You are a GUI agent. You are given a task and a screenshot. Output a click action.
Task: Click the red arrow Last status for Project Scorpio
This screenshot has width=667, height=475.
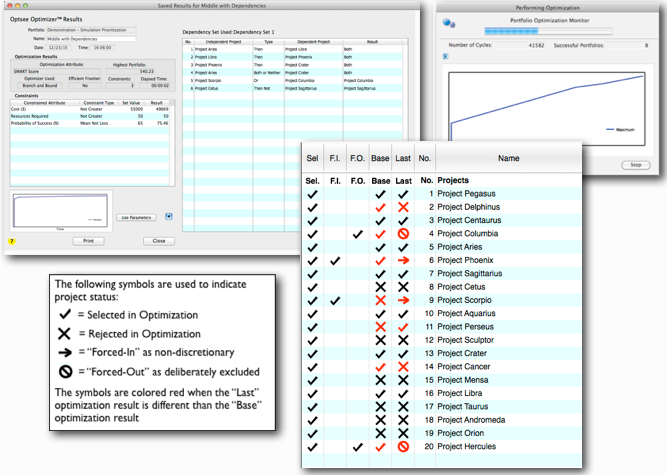[403, 300]
